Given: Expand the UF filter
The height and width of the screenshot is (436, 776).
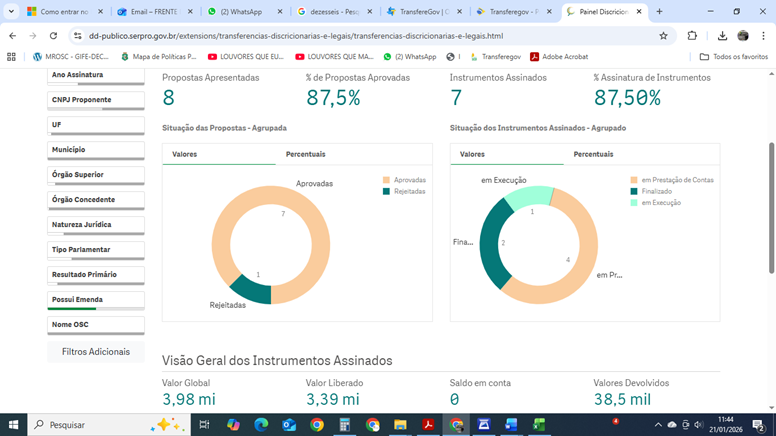Looking at the screenshot, I should click(95, 125).
